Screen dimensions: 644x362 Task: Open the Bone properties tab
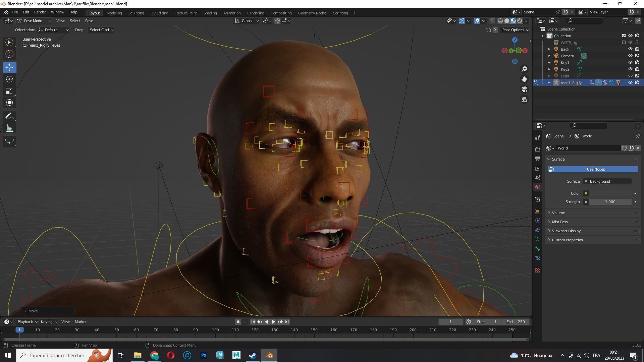(538, 249)
